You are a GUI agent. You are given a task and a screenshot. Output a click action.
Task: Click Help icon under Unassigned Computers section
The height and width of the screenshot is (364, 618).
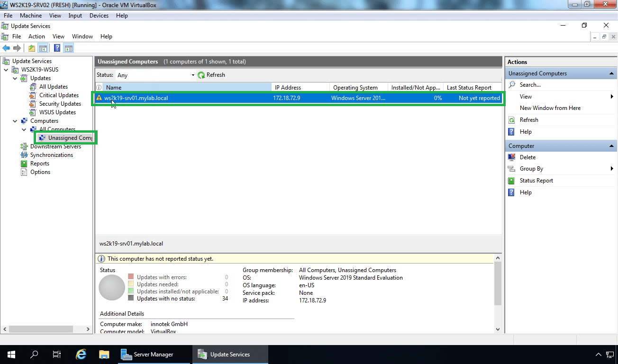511,132
